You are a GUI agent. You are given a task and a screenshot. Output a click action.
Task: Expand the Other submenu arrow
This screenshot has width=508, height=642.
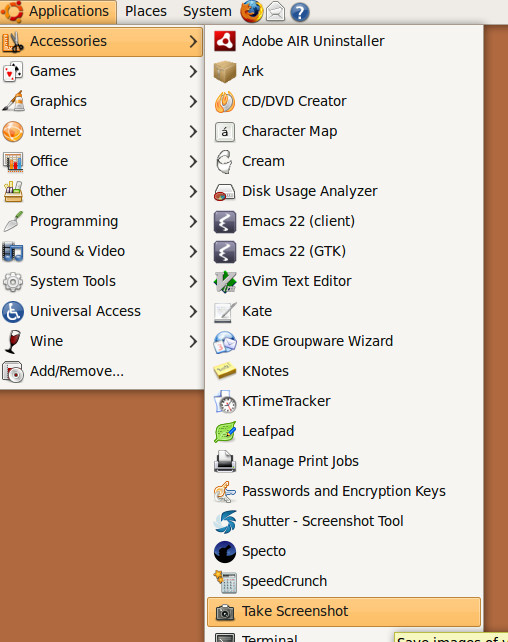[193, 191]
